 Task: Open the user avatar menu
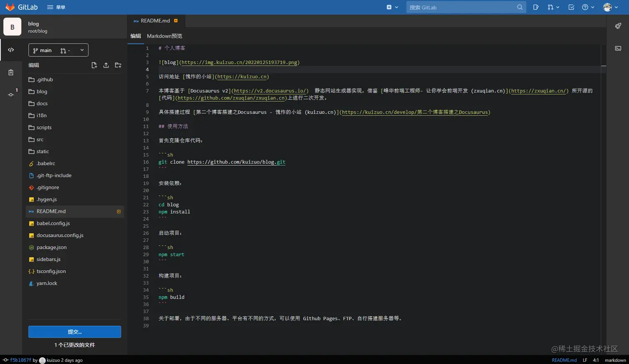(610, 7)
